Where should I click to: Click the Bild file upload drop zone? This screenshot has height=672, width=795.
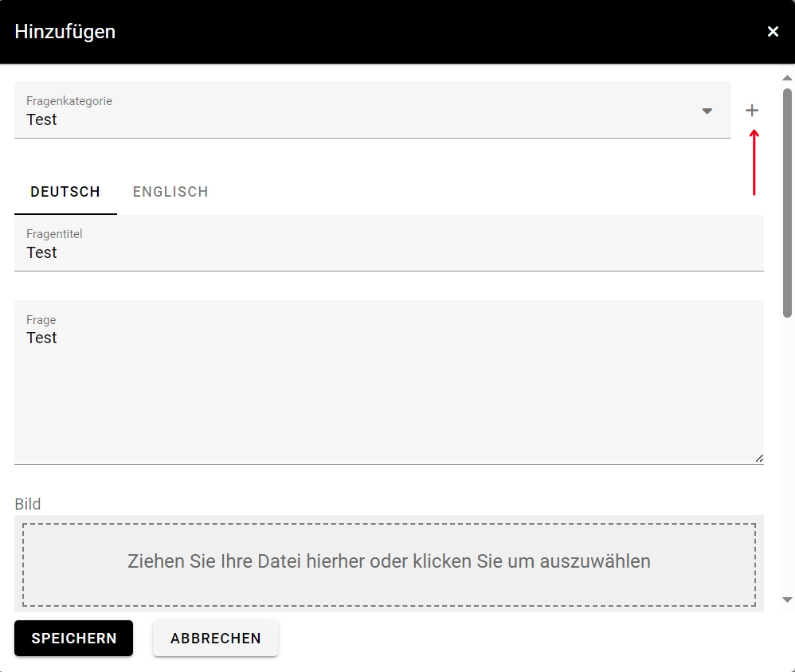389,561
